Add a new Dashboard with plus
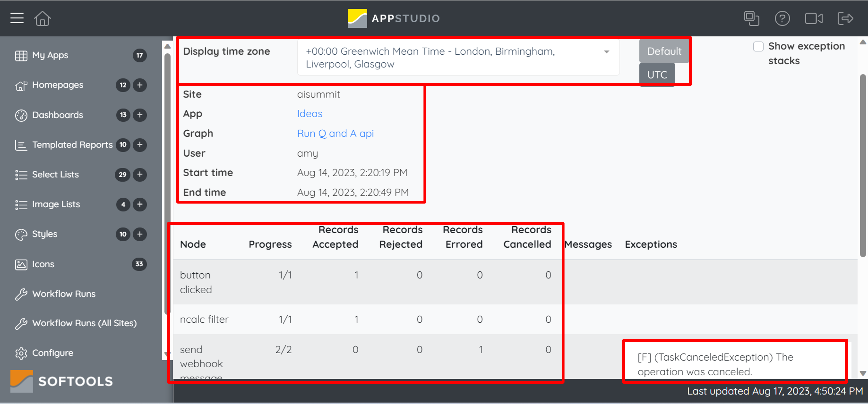The height and width of the screenshot is (404, 868). tap(140, 115)
